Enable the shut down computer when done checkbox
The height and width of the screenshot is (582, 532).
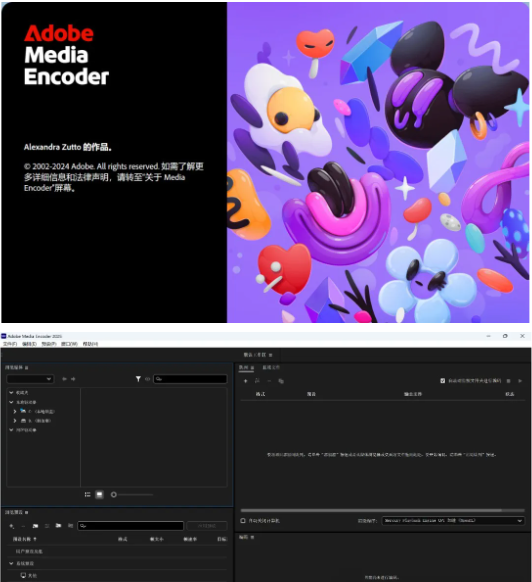(x=243, y=521)
